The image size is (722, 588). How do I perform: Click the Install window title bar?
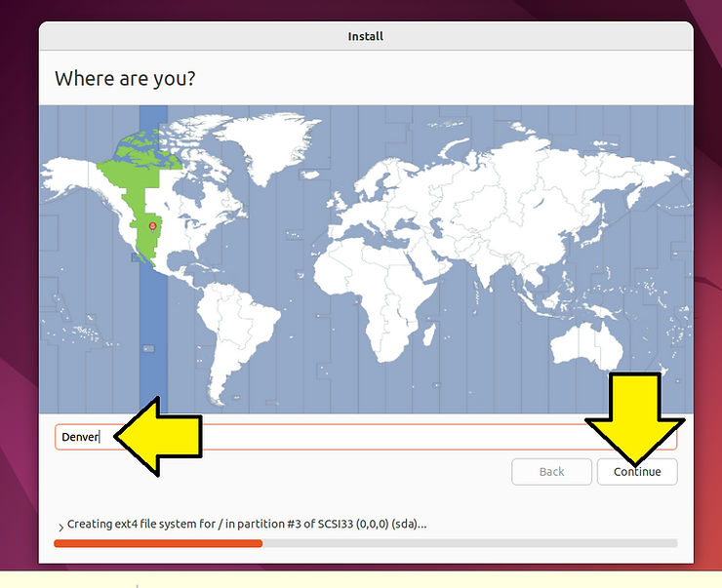point(366,37)
